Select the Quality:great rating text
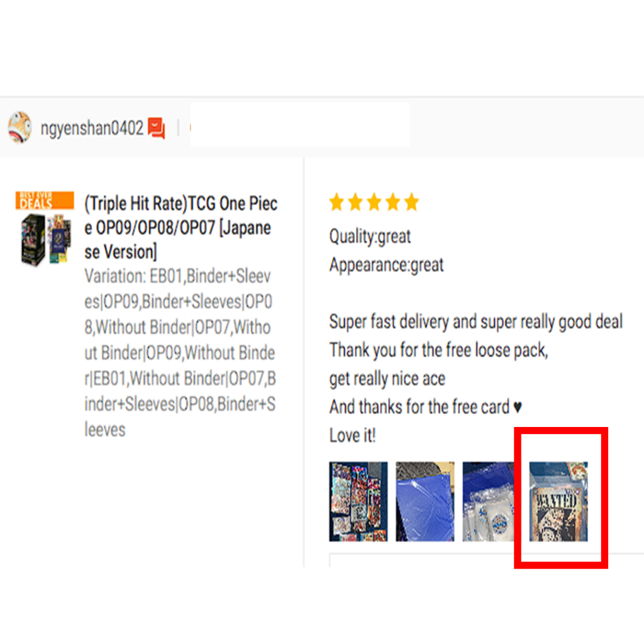Image resolution: width=644 pixels, height=644 pixels. pos(370,236)
